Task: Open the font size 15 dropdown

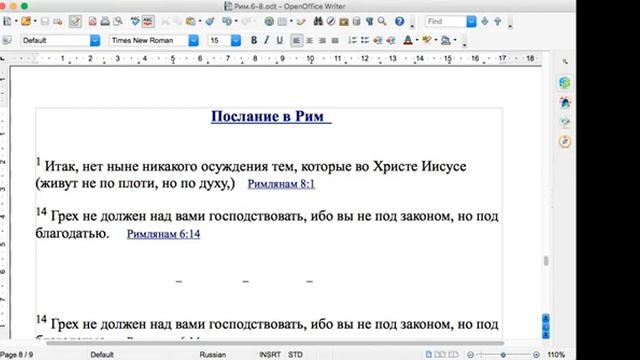Action: coord(236,40)
